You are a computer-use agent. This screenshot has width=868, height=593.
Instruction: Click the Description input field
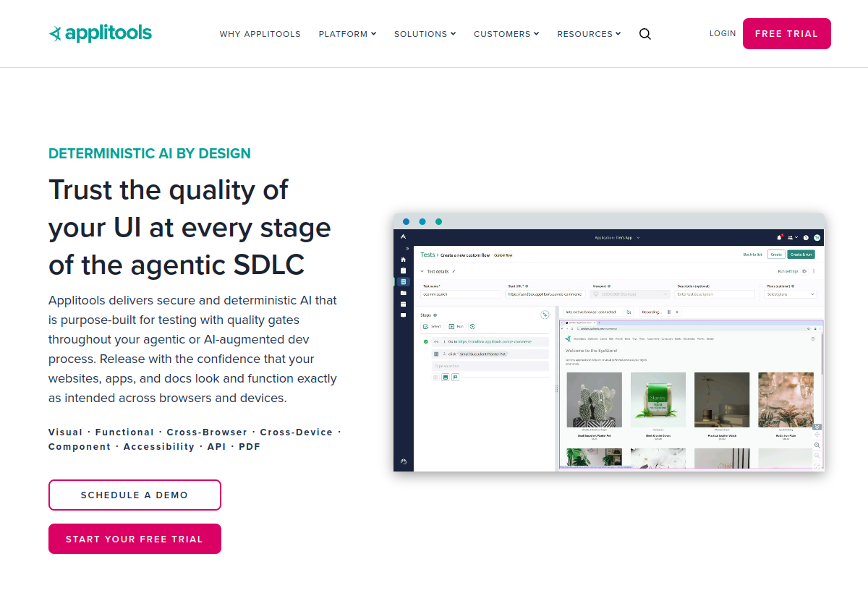tap(715, 294)
